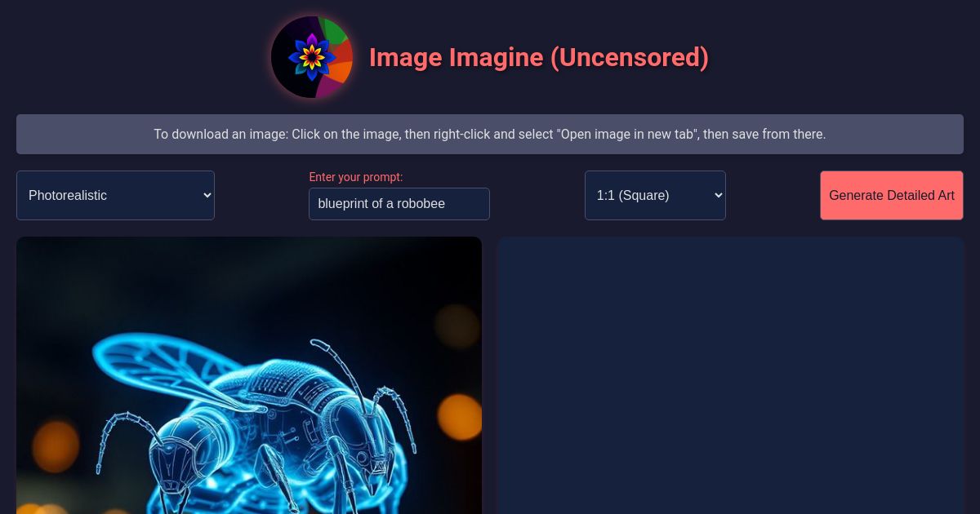Click the orange bokeh light on the image's left
This screenshot has width=980, height=514.
tap(56, 446)
